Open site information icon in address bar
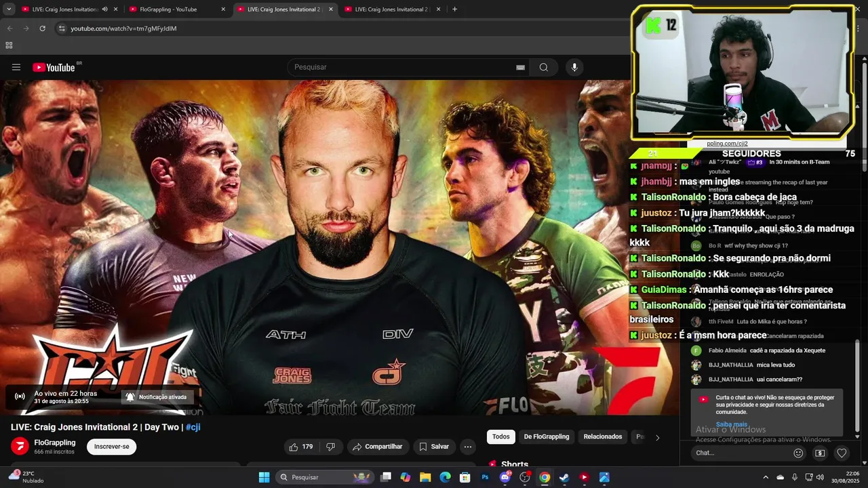The image size is (868, 488). click(x=62, y=28)
